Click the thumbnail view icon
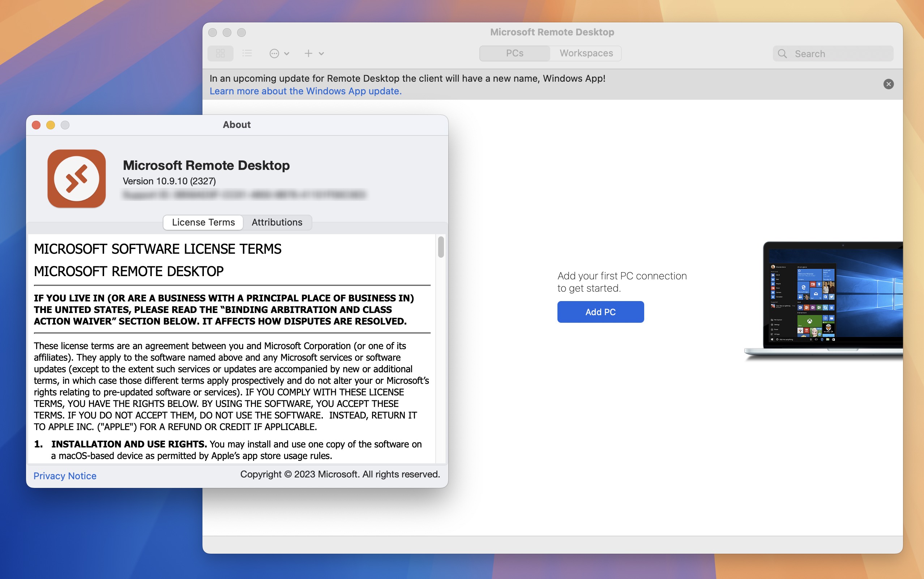 coord(222,53)
